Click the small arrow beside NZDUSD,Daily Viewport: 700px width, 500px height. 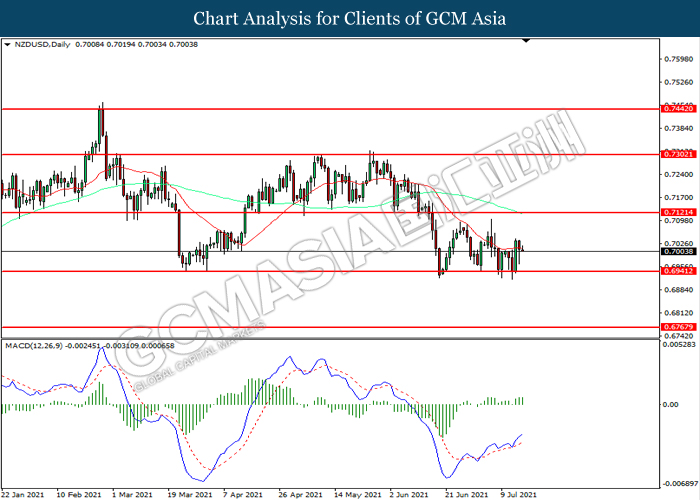coord(8,45)
